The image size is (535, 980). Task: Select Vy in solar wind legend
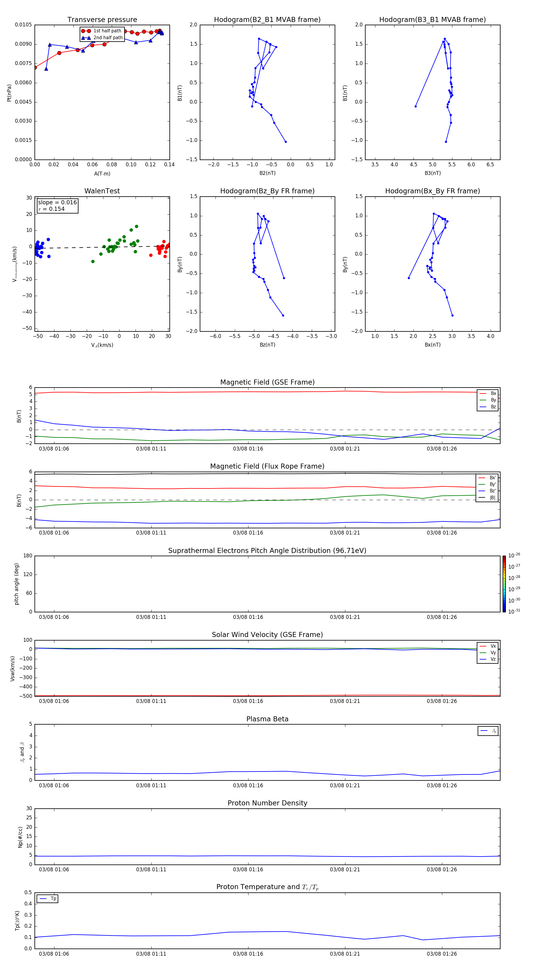[x=488, y=652]
